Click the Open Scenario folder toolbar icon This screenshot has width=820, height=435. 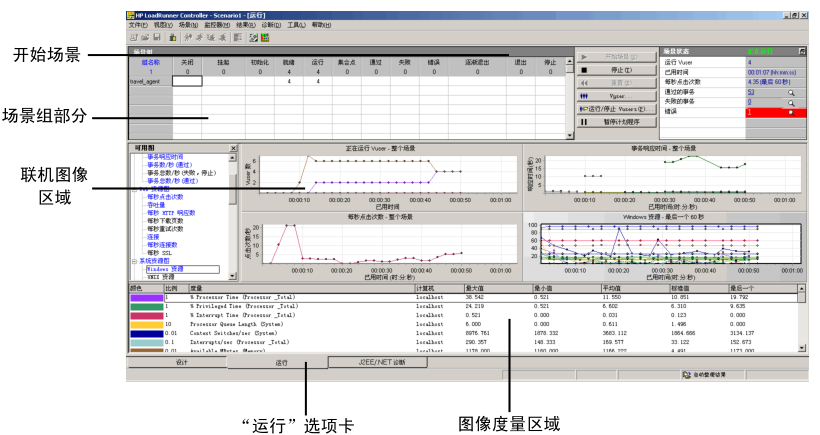point(145,37)
